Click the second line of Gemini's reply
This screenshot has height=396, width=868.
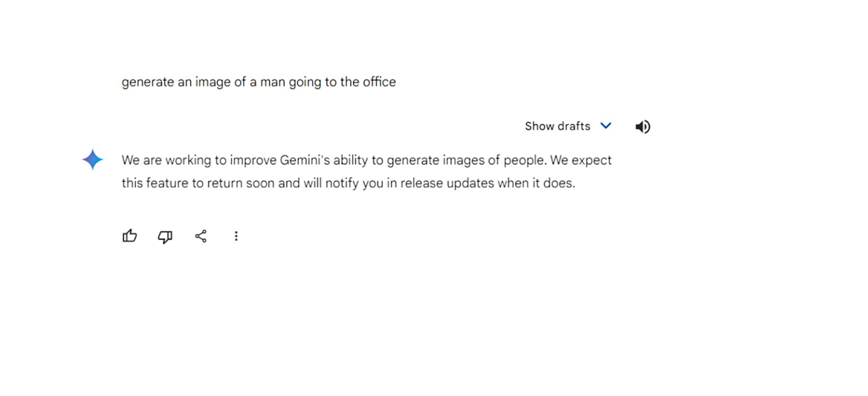pos(348,184)
